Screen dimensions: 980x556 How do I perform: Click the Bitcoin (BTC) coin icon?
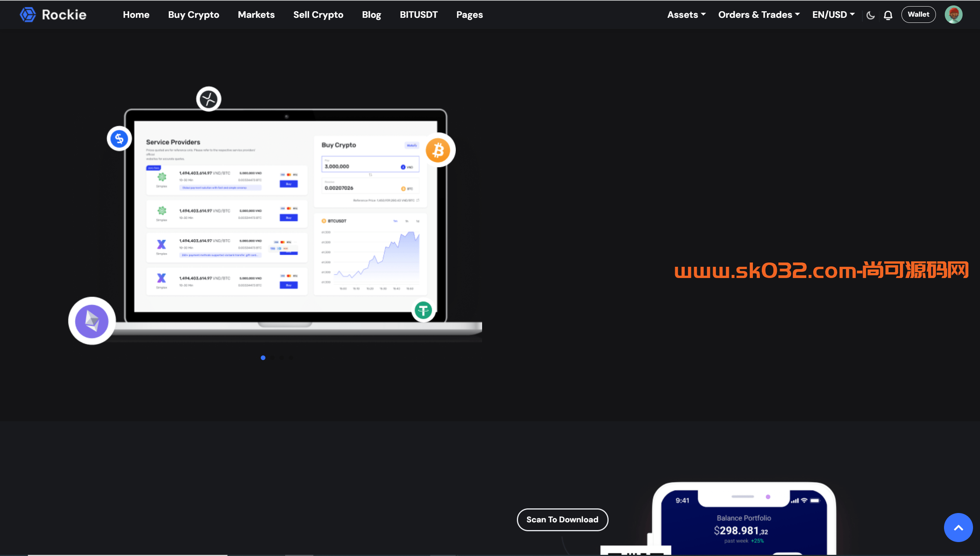point(438,149)
